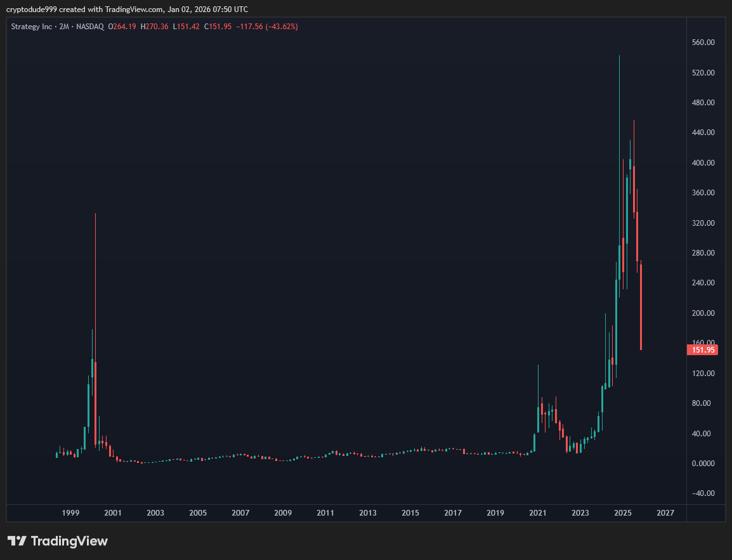Click the 0.0000 price axis label
The height and width of the screenshot is (560, 732).
click(x=703, y=464)
